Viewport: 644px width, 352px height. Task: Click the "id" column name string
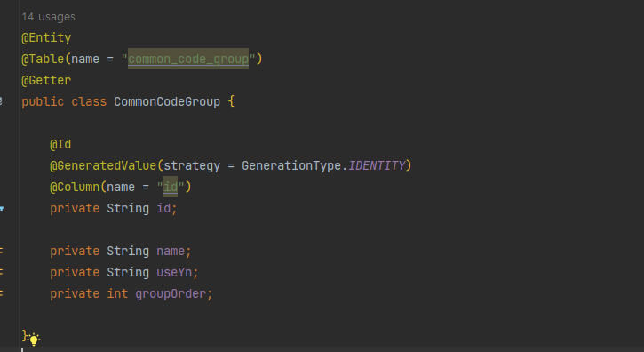coord(171,187)
